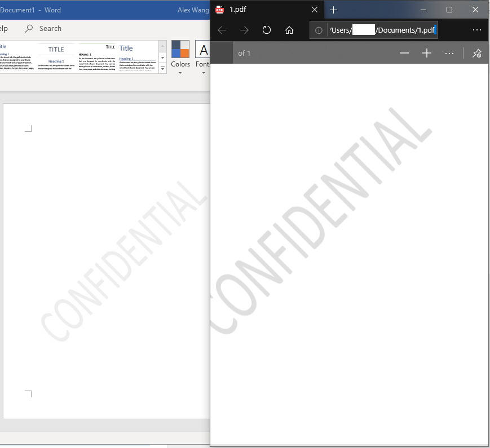Open the Colors theme dropdown in Word
This screenshot has width=490, height=448.
pyautogui.click(x=180, y=58)
